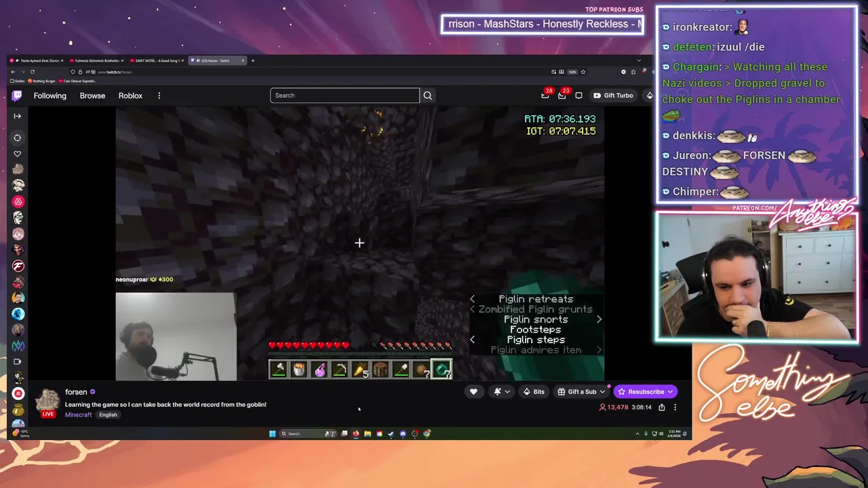Click forsen's avatar with LIVE badge

tap(47, 403)
